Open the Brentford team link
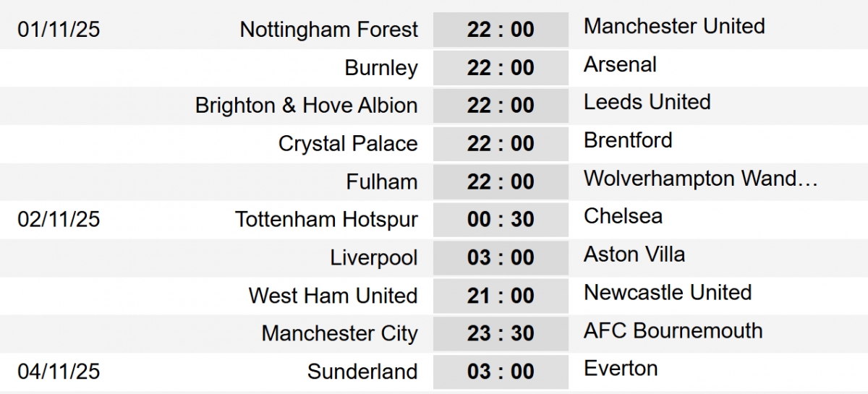 [628, 140]
